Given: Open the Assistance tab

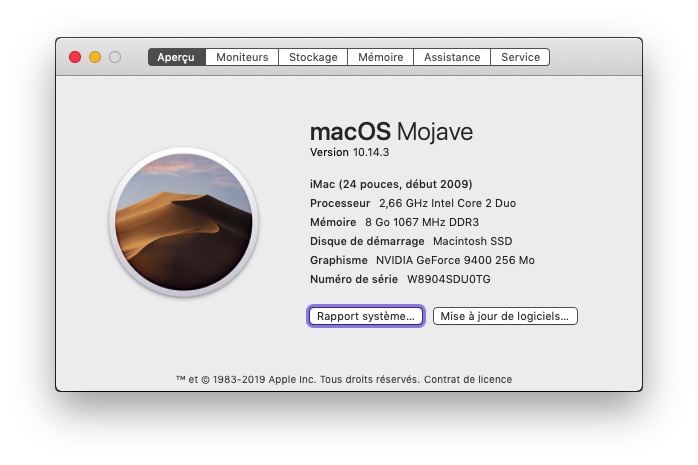Looking at the screenshot, I should [x=452, y=57].
